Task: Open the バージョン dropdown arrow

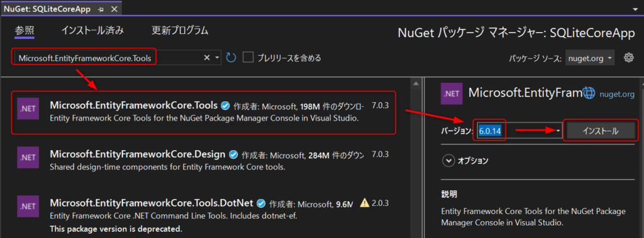Action: (x=558, y=131)
